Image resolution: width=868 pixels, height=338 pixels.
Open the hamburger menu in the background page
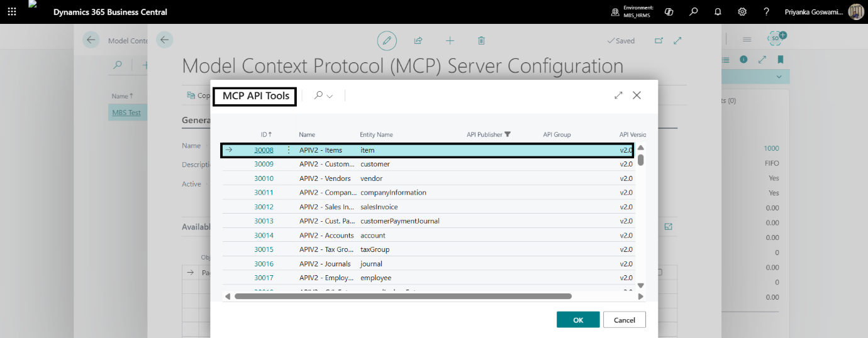pyautogui.click(x=747, y=39)
